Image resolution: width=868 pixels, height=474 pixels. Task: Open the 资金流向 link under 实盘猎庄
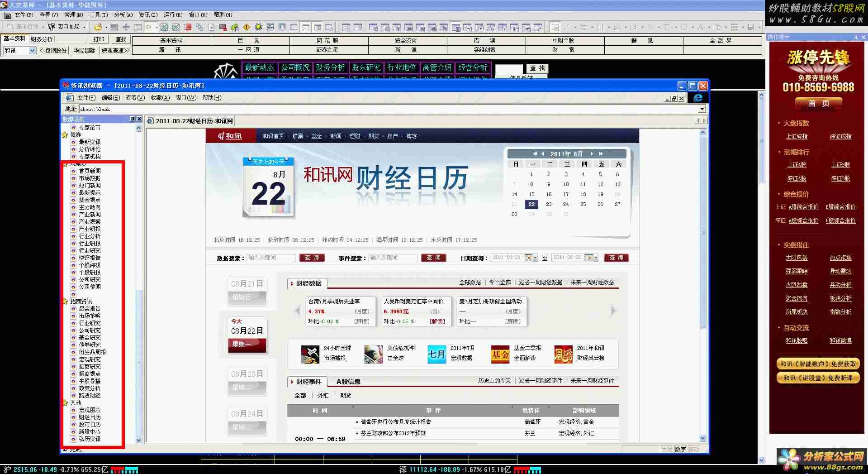(797, 298)
